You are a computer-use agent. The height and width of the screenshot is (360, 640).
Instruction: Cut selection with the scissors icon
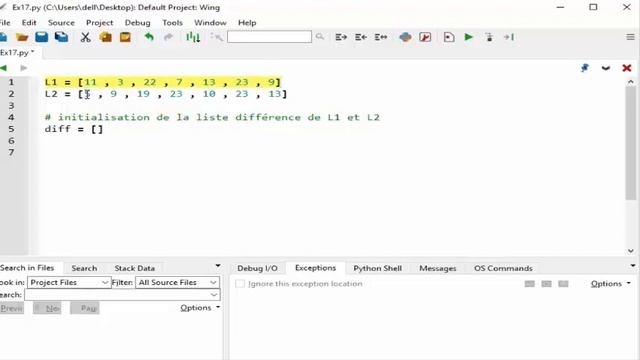85,38
